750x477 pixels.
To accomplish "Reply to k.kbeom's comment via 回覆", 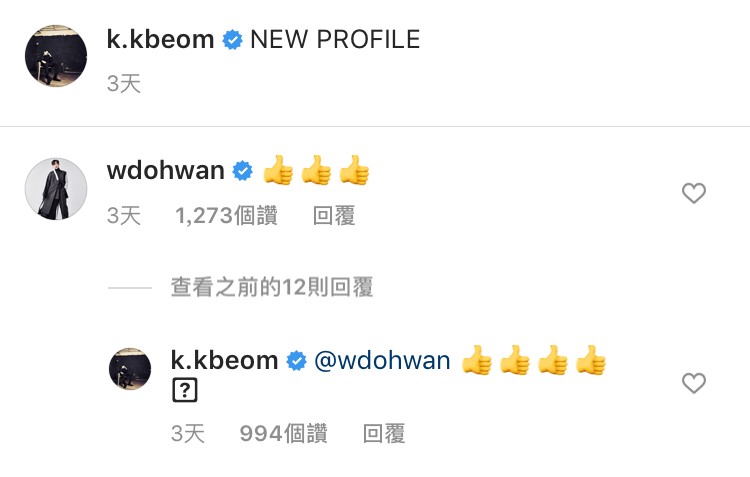I will point(384,433).
